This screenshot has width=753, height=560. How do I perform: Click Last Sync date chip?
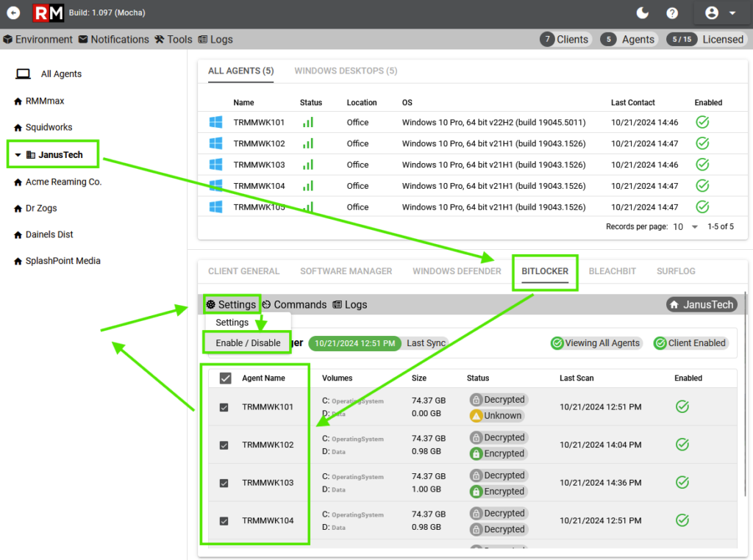[x=355, y=343]
